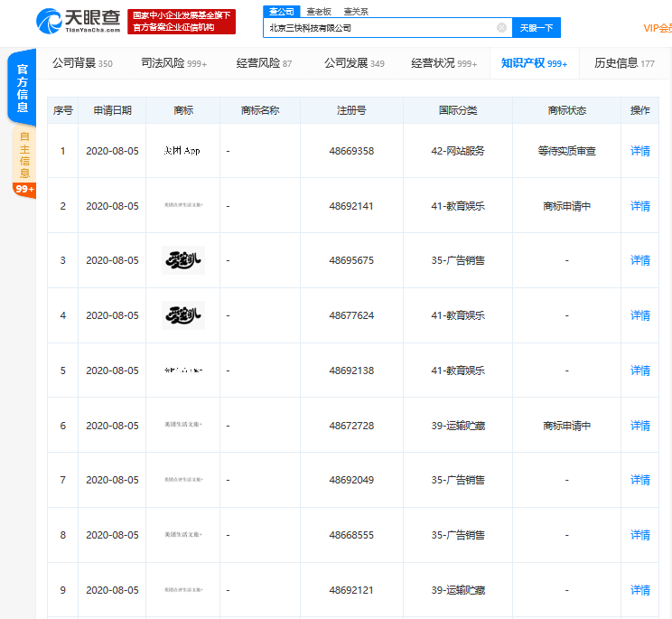Image resolution: width=672 pixels, height=619 pixels.
Task: Open the 历史信息 tab
Action: coord(624,63)
